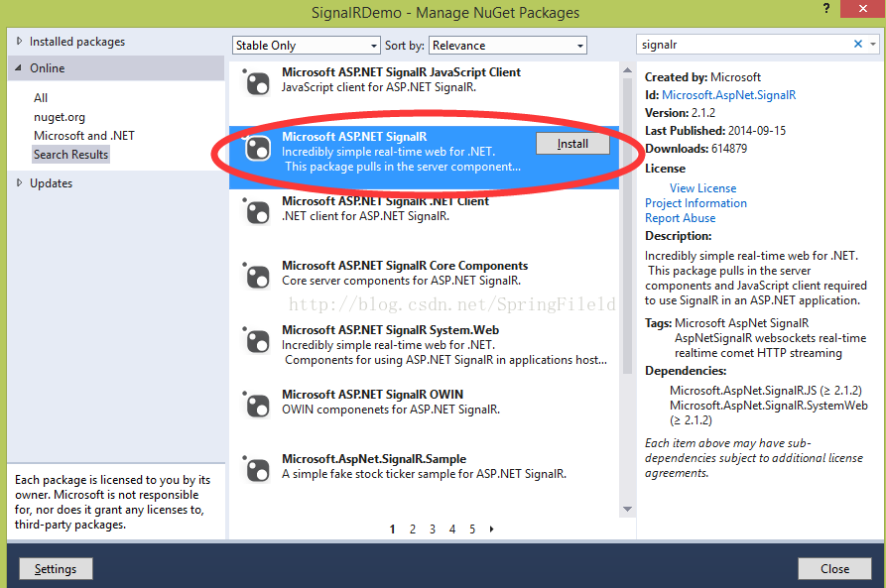Click the Last Published 2014-09-15 text

pyautogui.click(x=715, y=131)
